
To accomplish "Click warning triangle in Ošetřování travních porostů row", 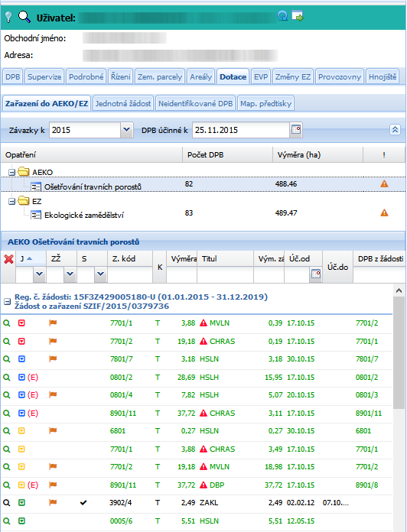I will click(384, 184).
